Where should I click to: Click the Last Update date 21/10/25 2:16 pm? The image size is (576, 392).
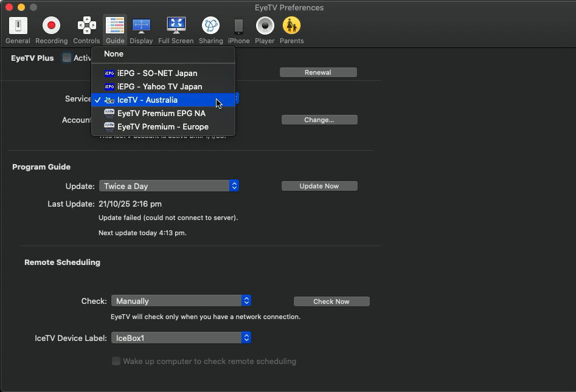[130, 204]
